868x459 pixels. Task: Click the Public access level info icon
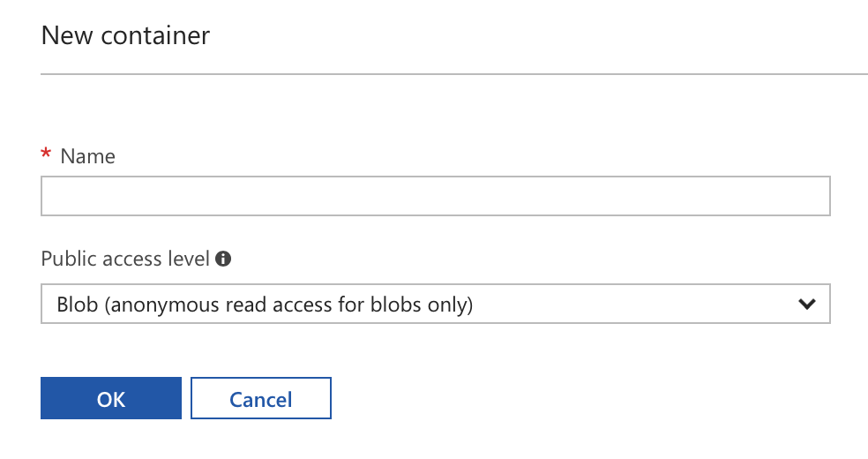pyautogui.click(x=223, y=259)
